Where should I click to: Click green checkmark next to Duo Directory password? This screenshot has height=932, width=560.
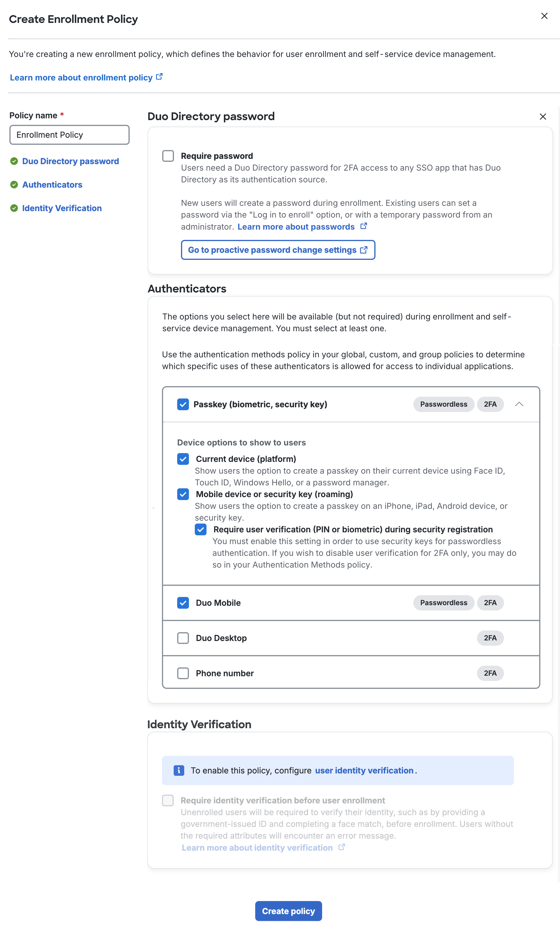click(x=14, y=161)
